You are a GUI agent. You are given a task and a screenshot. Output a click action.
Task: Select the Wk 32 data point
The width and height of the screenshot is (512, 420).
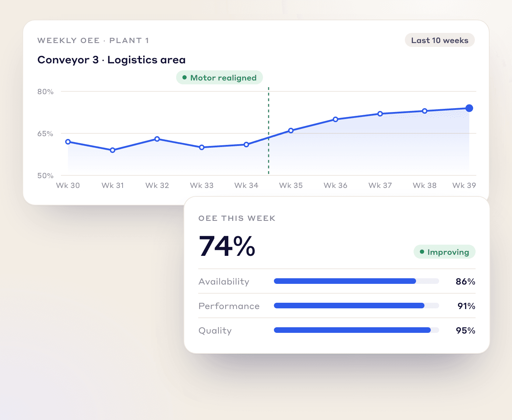[157, 139]
